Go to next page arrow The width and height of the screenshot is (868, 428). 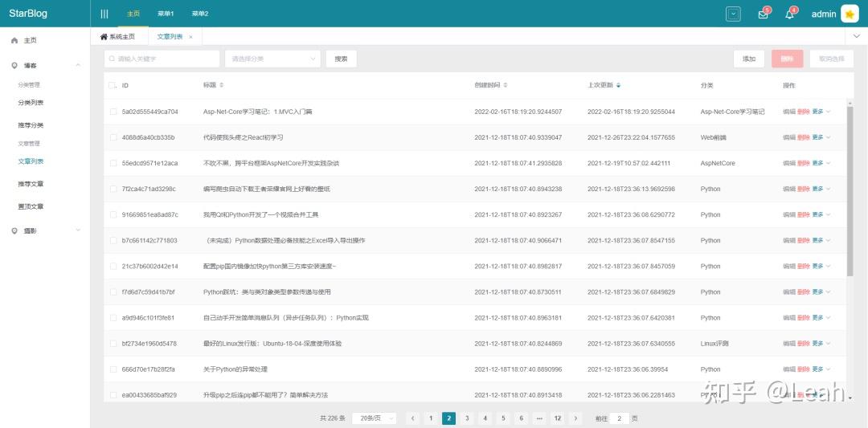(x=575, y=418)
